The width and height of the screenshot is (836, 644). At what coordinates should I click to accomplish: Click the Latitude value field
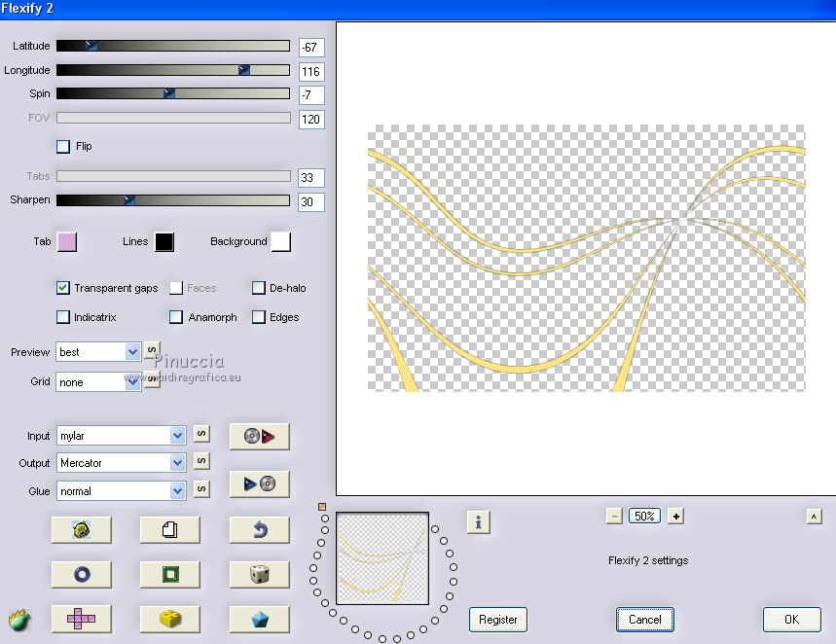311,48
